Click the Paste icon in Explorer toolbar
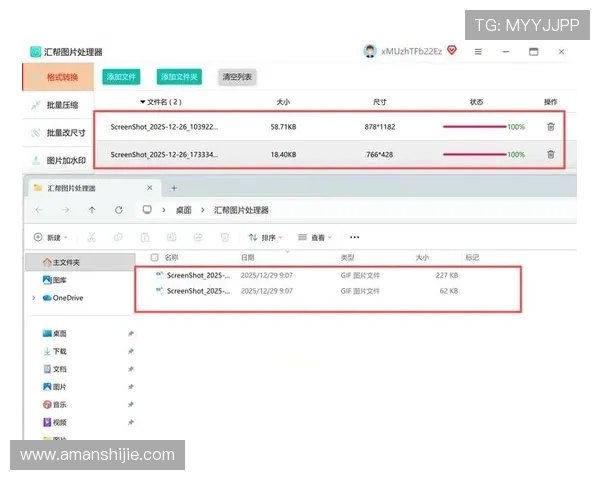 coord(145,237)
